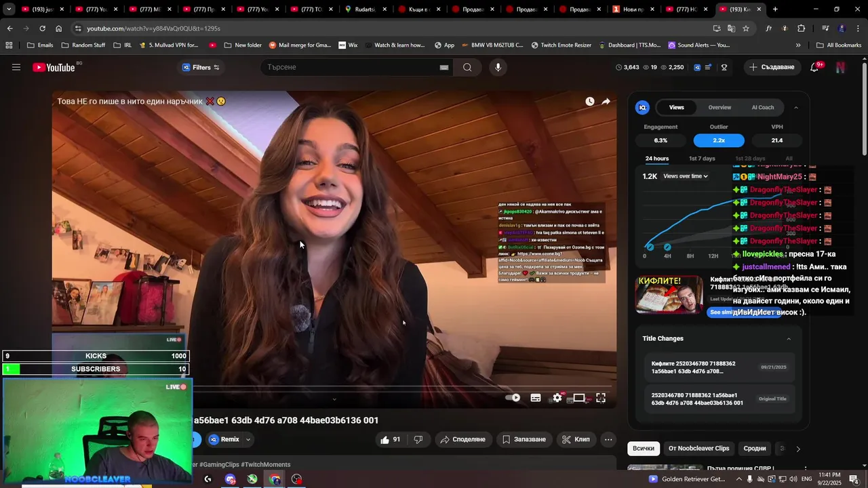Click the search magnifier button
Screen dimensions: 868x488
pos(467,67)
